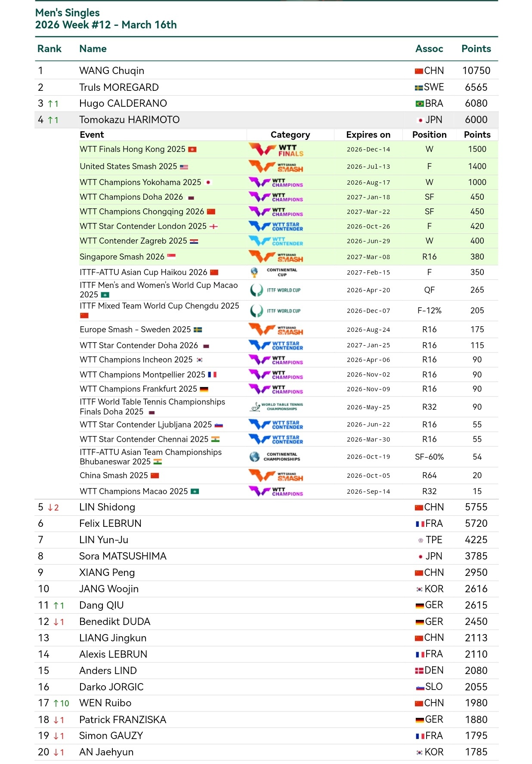Click WTT Champions logo in Incheon 2025 row

click(x=276, y=360)
